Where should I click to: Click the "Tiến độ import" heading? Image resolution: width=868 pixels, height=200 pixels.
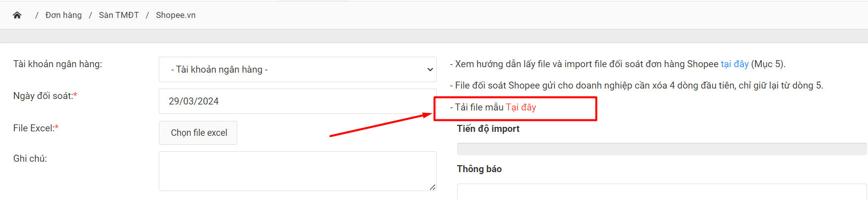click(488, 129)
